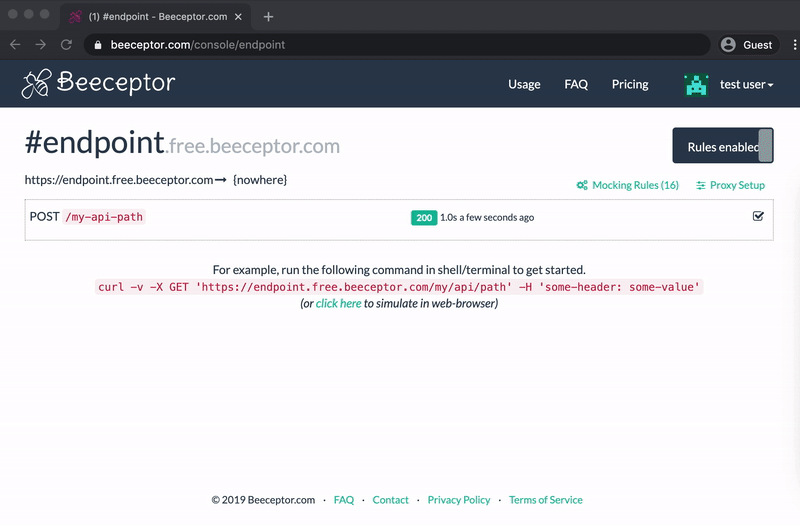
Task: Go to the Pricing page
Action: [x=630, y=85]
